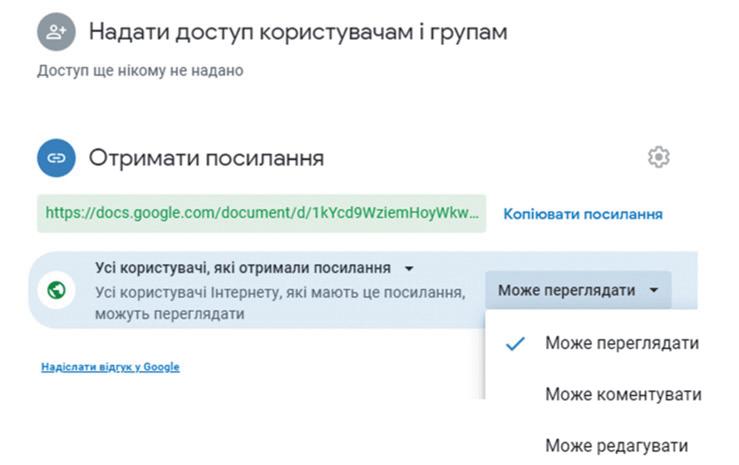
Task: Click the Отримати посилання heading
Action: [206, 158]
